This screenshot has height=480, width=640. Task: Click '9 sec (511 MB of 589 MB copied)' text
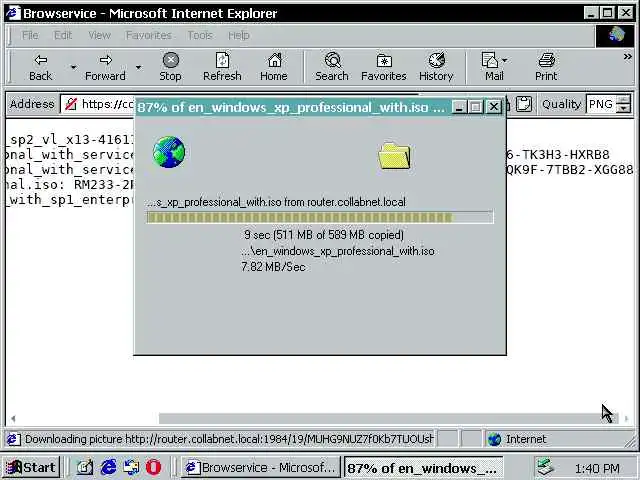tap(324, 235)
